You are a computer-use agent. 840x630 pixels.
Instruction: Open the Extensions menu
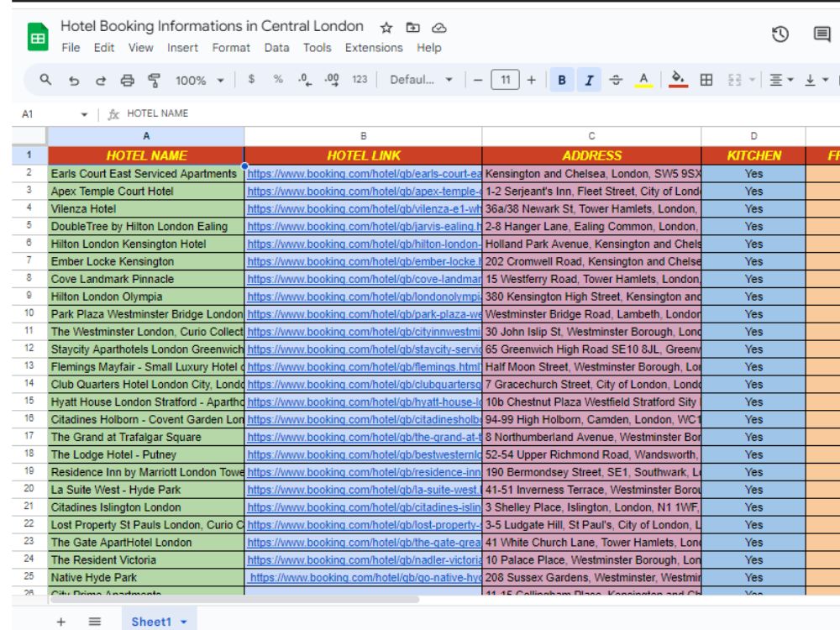point(374,48)
